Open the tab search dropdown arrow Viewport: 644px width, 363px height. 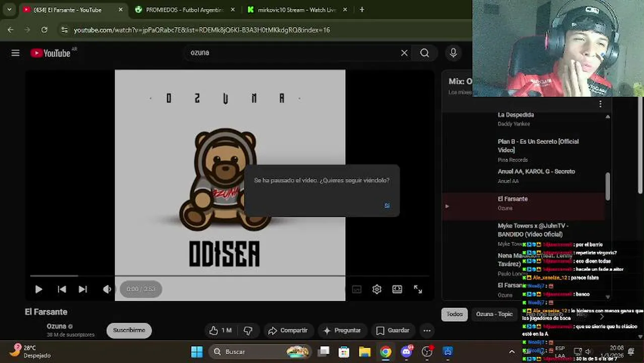click(x=9, y=10)
